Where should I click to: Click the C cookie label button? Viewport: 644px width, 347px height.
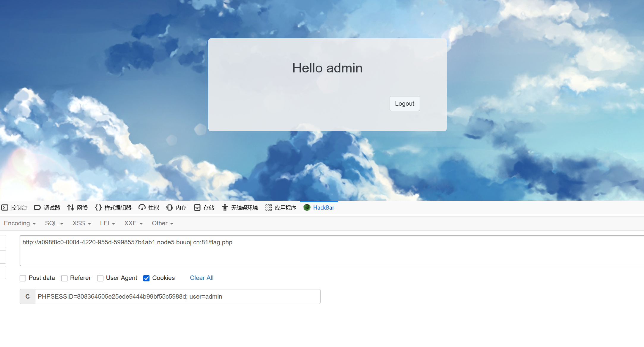(x=28, y=297)
